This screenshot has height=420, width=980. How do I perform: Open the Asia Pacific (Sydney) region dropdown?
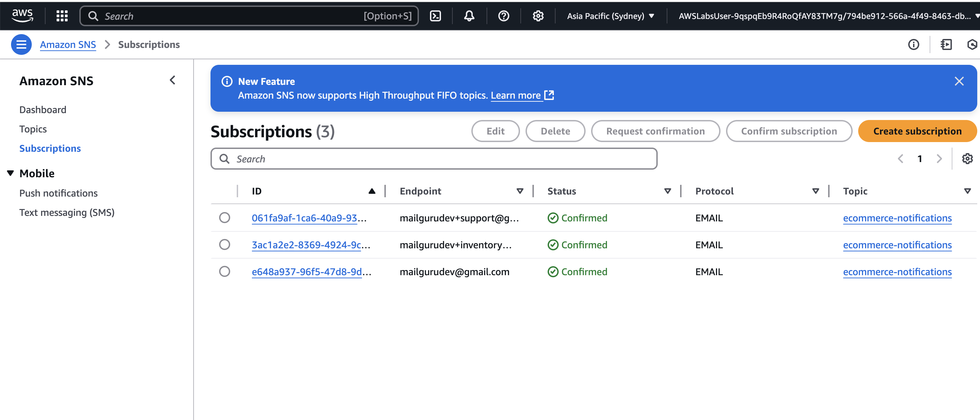click(610, 16)
